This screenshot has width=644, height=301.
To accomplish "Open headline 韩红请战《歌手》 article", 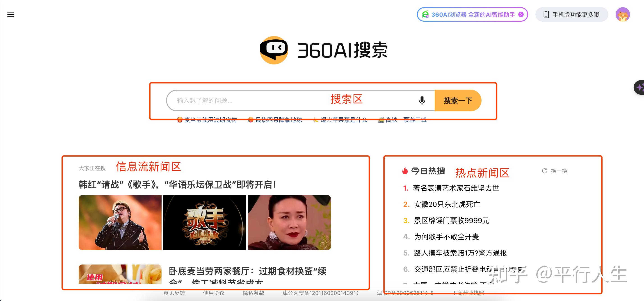I will coord(178,185).
